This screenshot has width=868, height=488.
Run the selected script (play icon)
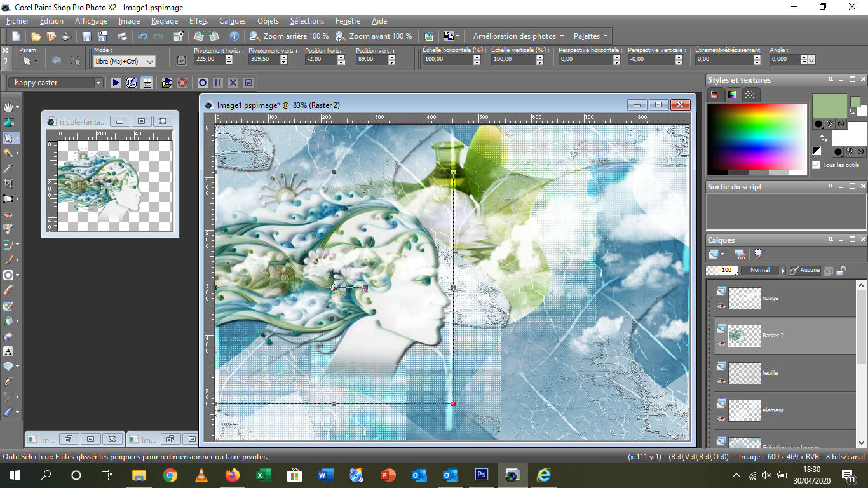pos(116,83)
